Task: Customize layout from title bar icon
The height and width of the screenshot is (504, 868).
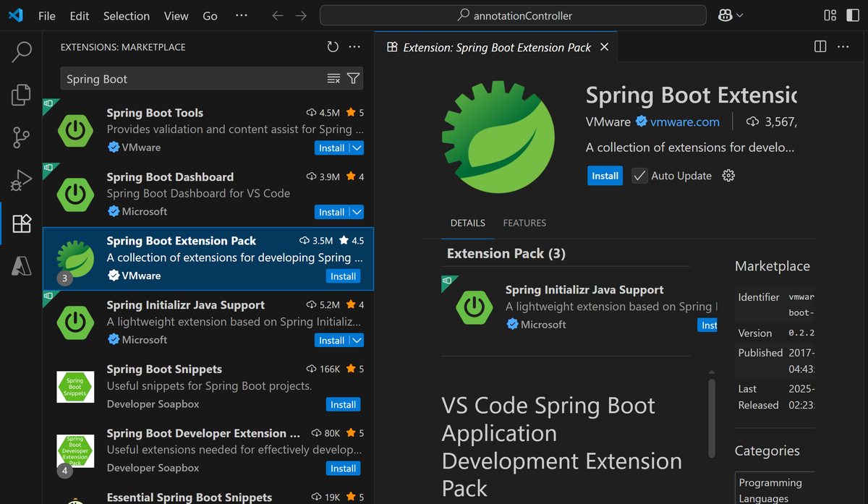Action: (830, 15)
